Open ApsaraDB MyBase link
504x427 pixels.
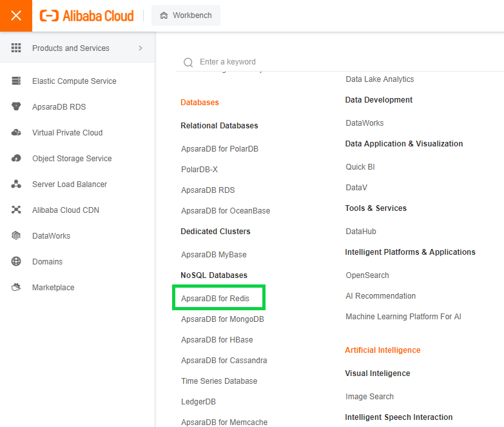(214, 255)
